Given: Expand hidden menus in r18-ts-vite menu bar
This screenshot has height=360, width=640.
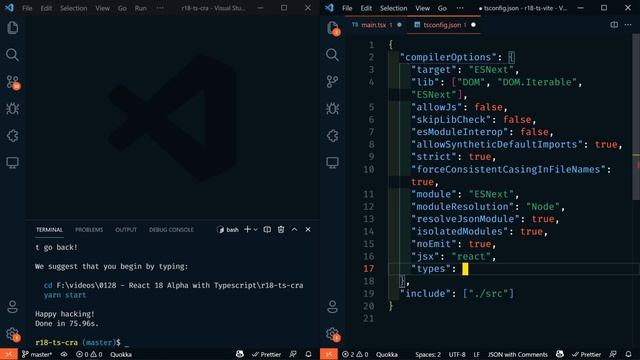Looking at the screenshot, I should [x=460, y=8].
